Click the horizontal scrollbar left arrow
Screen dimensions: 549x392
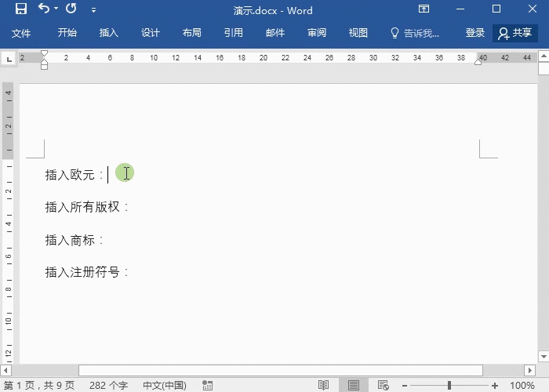click(5, 370)
